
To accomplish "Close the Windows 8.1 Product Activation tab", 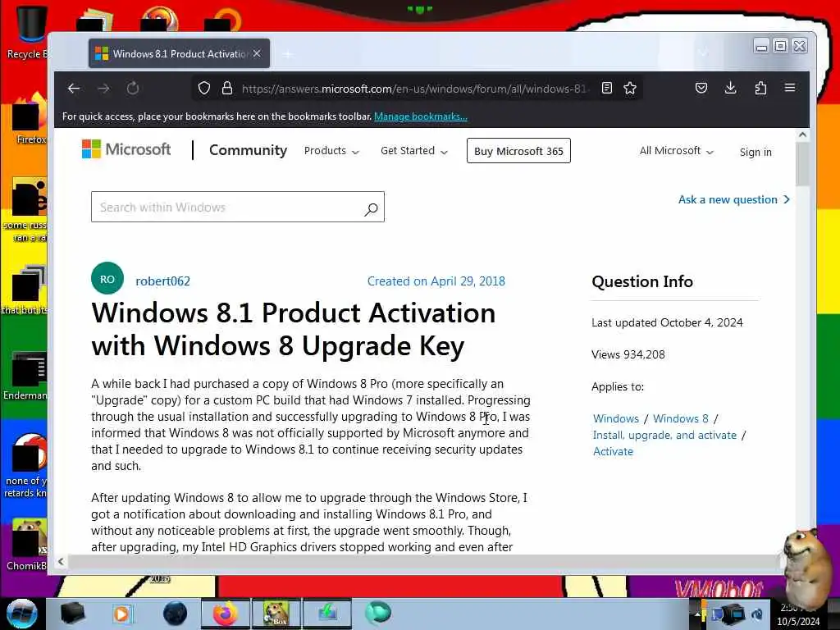I will 257,53.
